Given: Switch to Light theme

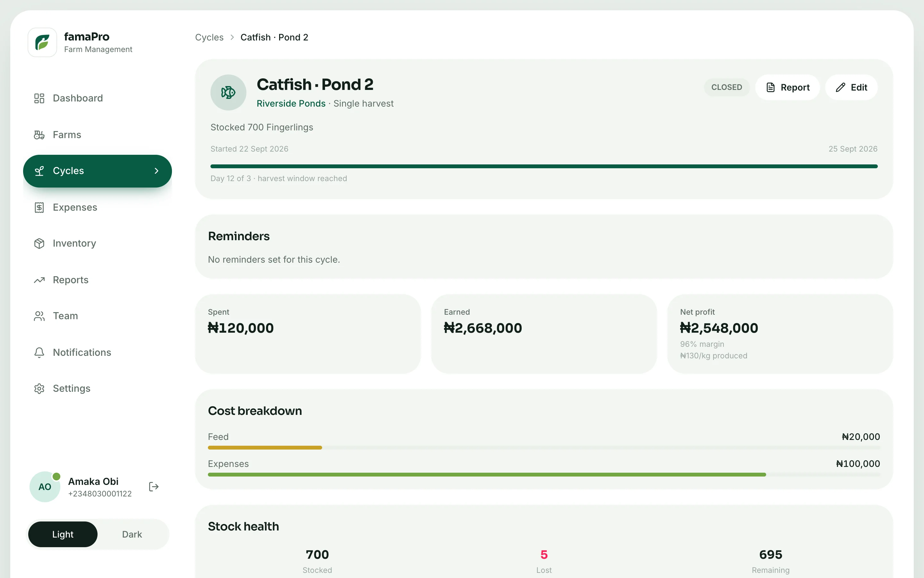Looking at the screenshot, I should 63,534.
